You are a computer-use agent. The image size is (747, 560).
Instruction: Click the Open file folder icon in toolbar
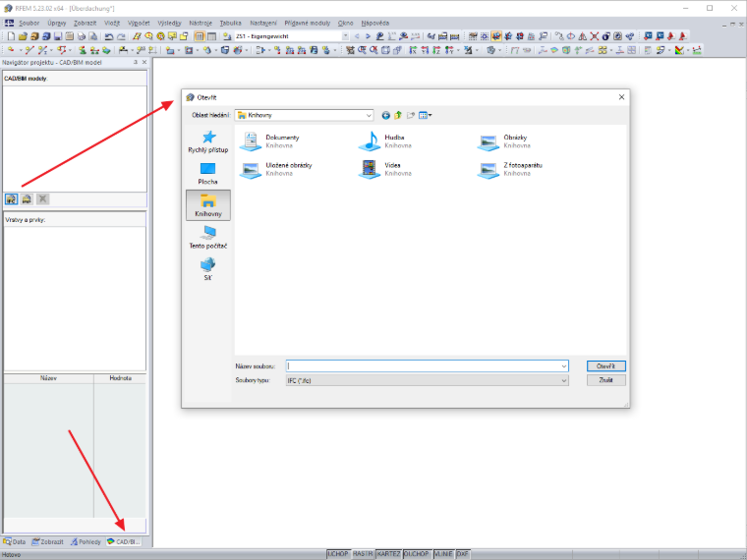click(x=23, y=36)
